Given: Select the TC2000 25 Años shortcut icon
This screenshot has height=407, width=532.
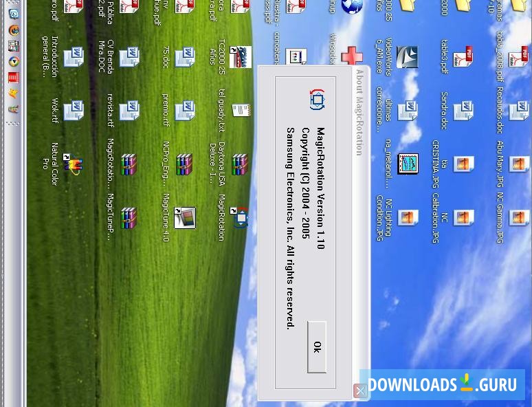Looking at the screenshot, I should click(x=241, y=57).
